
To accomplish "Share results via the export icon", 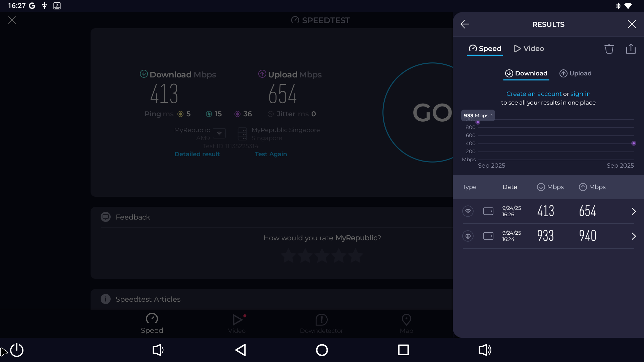I will click(631, 49).
